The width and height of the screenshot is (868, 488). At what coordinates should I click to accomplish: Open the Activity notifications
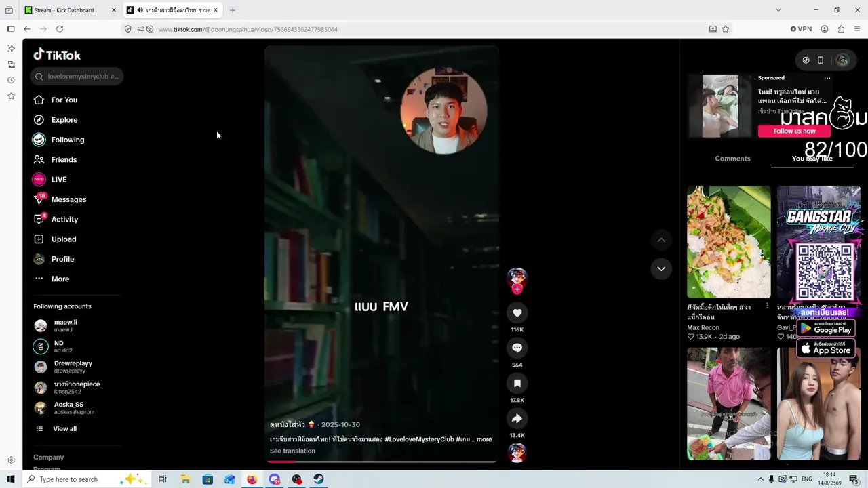pyautogui.click(x=64, y=220)
